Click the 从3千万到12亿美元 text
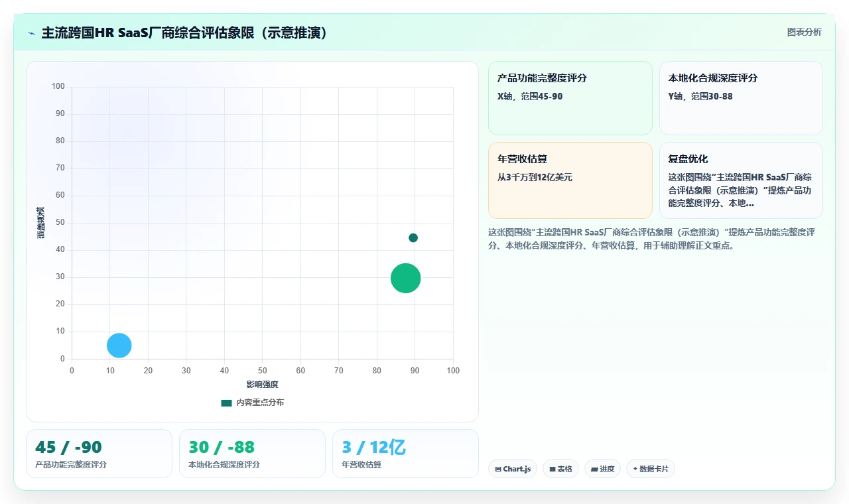Image resolution: width=849 pixels, height=504 pixels. tap(535, 177)
